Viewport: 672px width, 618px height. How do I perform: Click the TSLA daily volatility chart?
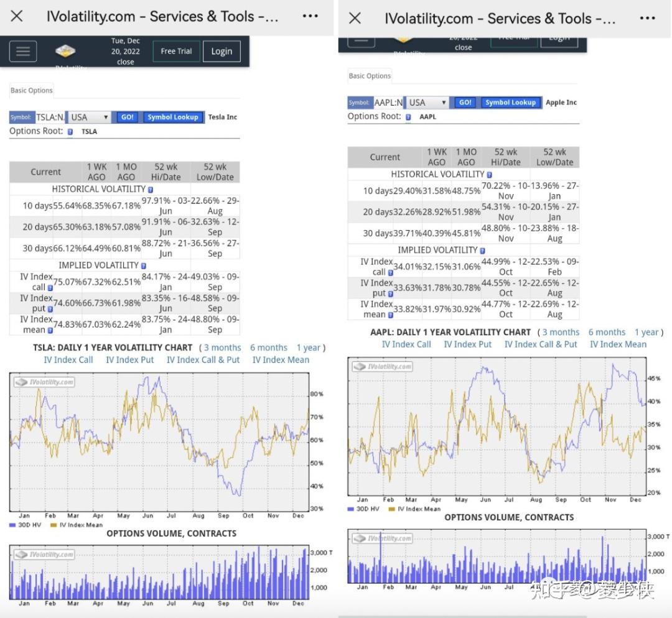pyautogui.click(x=159, y=442)
